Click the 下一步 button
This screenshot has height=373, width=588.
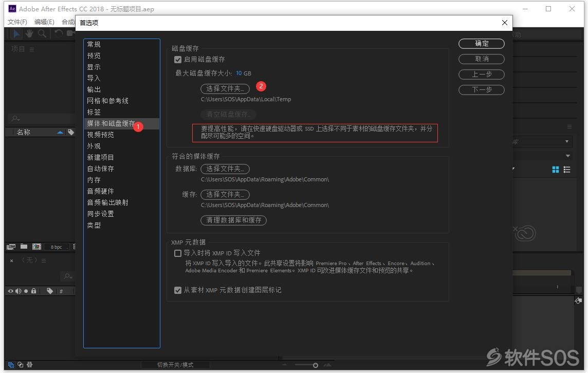482,89
